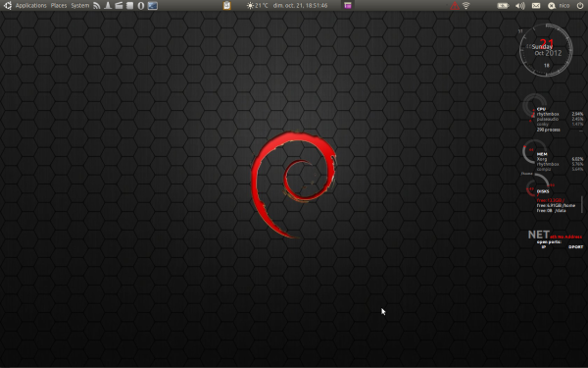Click the rhythmbox entry under CPU
Screen dimensions: 588x368
(x=548, y=114)
